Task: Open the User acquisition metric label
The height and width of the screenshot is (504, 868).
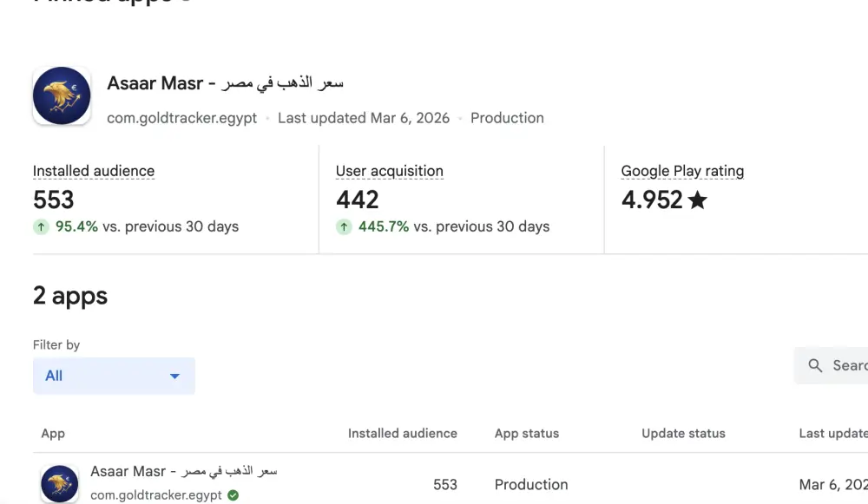Action: coord(389,171)
